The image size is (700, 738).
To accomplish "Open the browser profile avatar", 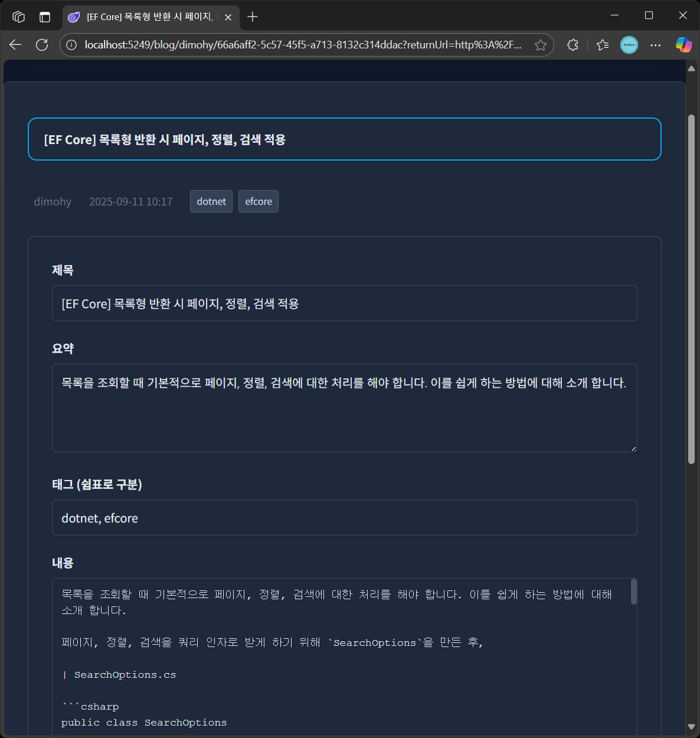I will (x=629, y=45).
